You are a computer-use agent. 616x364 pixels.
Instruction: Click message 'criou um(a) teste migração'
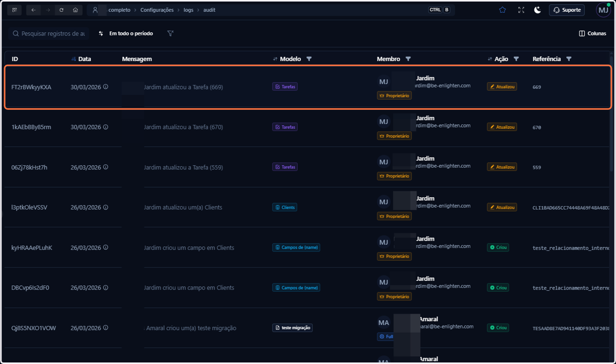[x=200, y=328]
